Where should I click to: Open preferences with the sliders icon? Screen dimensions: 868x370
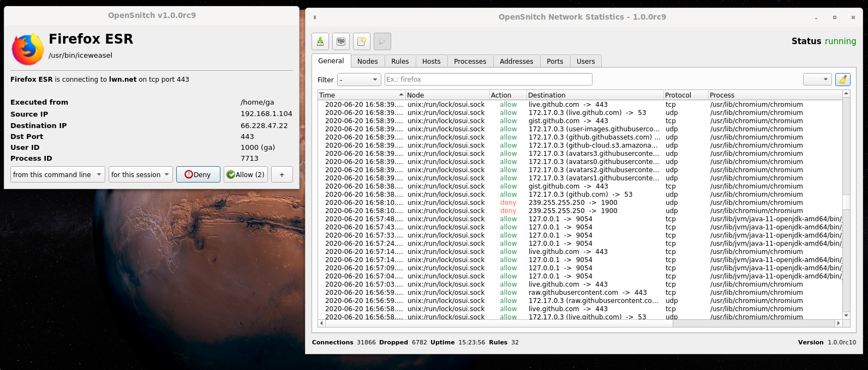341,41
